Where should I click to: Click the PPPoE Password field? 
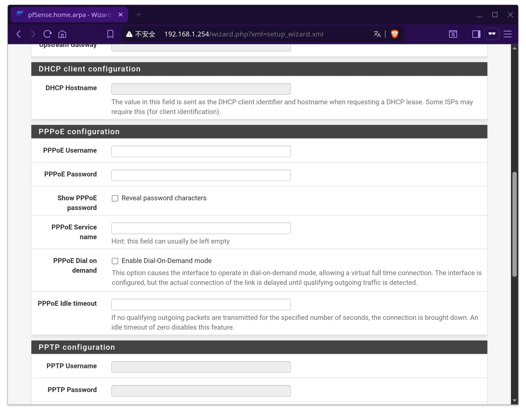201,175
